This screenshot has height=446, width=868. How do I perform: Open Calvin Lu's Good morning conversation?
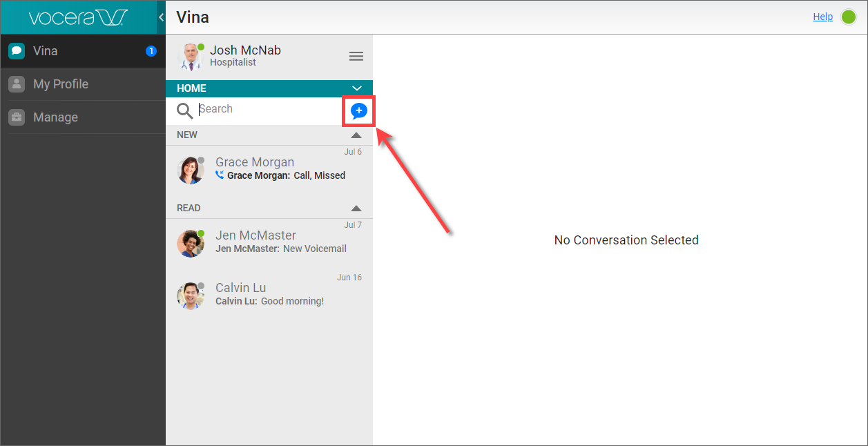[x=269, y=295]
